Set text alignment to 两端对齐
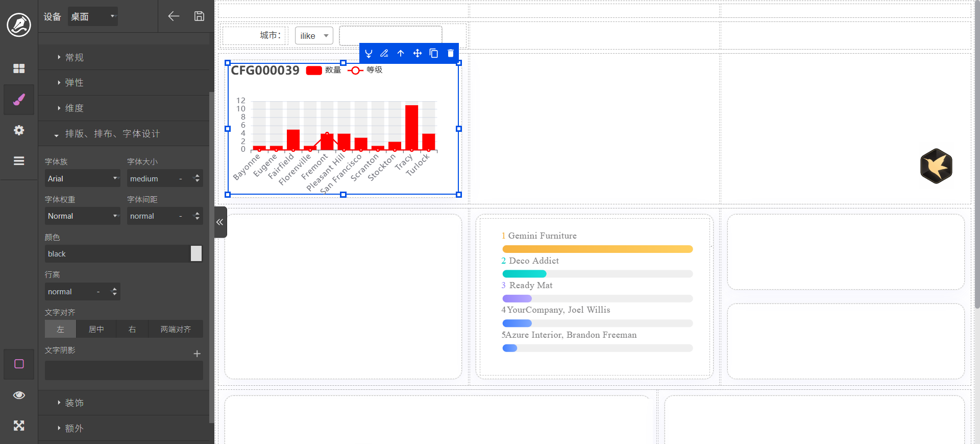 tap(176, 329)
